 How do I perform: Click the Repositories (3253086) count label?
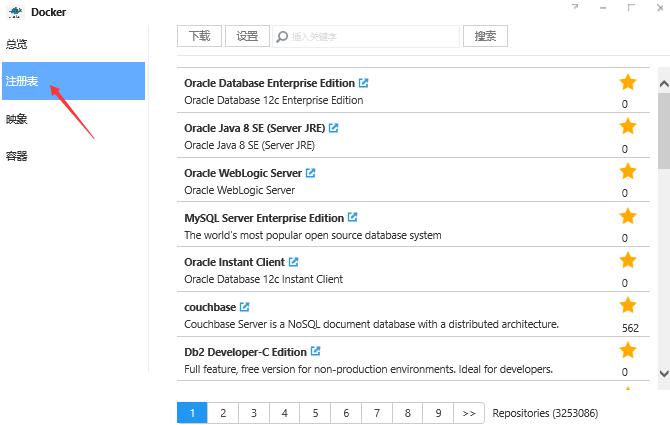[x=545, y=413]
